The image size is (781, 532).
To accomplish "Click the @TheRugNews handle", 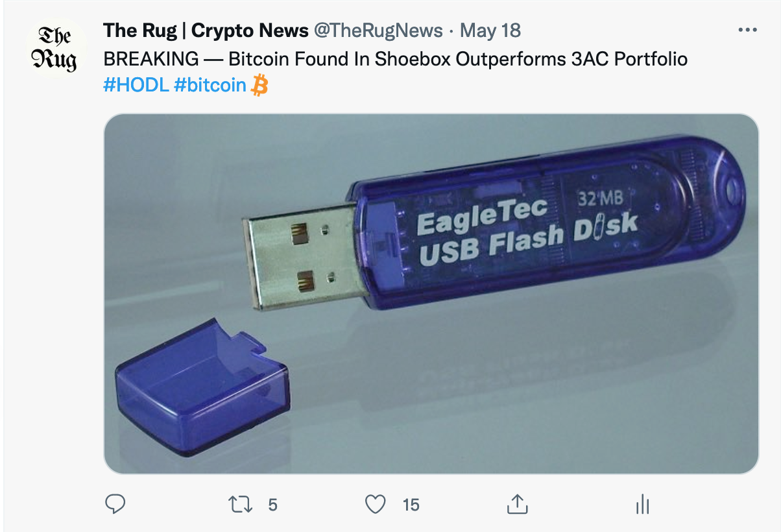I will [378, 30].
